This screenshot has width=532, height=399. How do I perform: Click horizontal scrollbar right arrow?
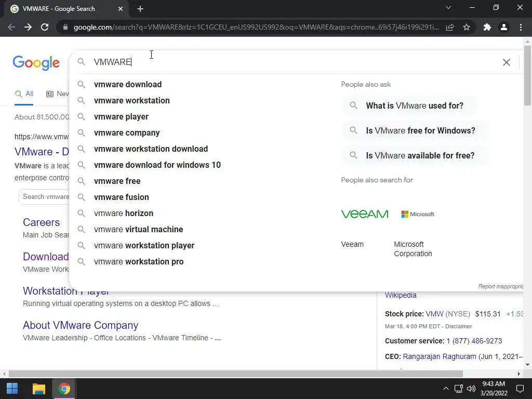click(x=519, y=374)
